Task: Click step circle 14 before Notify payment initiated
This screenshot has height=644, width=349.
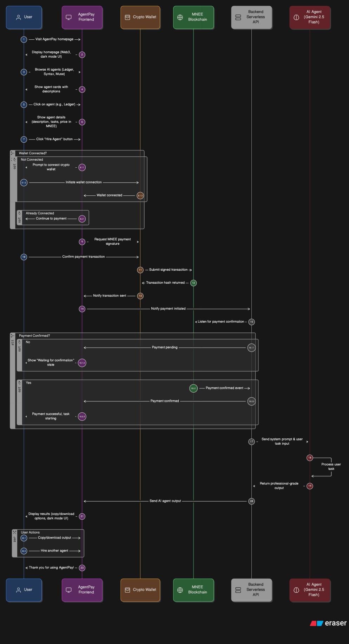Action: coord(82,309)
